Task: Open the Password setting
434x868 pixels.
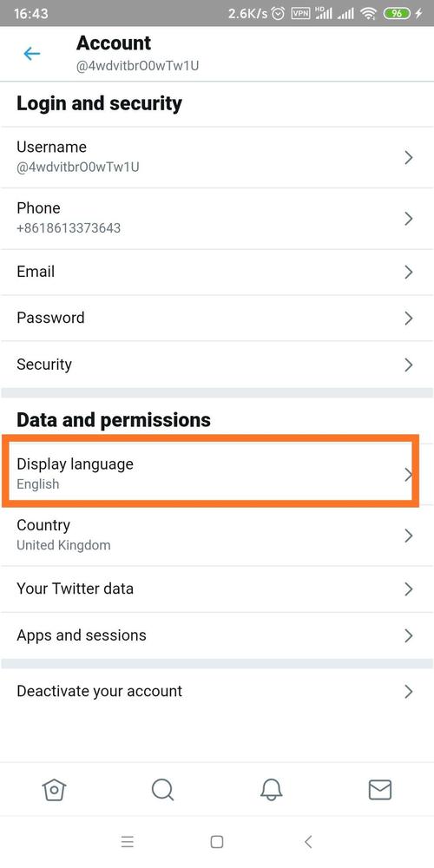Action: (217, 318)
